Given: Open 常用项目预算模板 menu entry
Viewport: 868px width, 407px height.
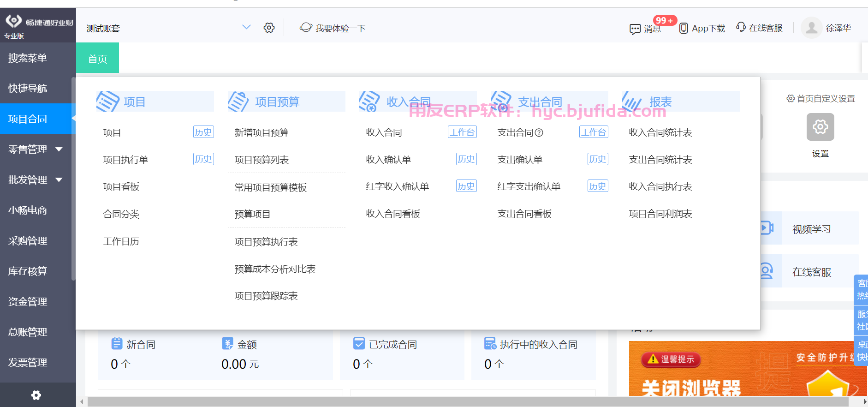Looking at the screenshot, I should pyautogui.click(x=271, y=187).
